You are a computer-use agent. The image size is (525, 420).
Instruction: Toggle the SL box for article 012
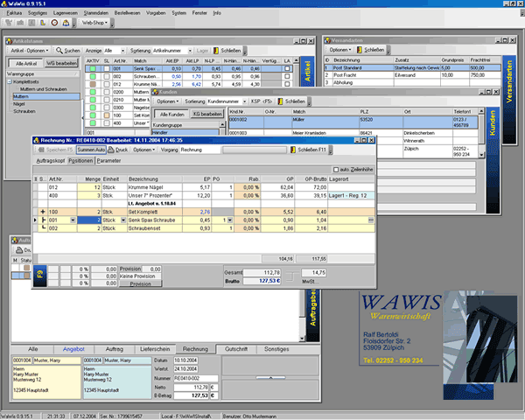pos(107,84)
